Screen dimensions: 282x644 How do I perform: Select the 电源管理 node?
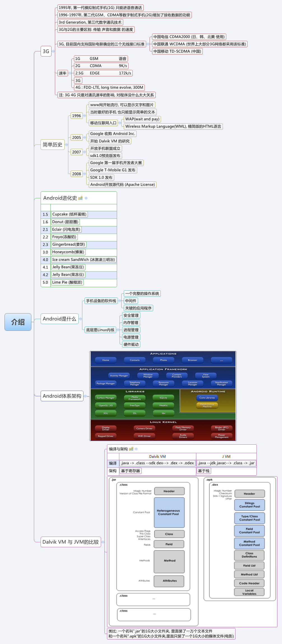click(131, 337)
